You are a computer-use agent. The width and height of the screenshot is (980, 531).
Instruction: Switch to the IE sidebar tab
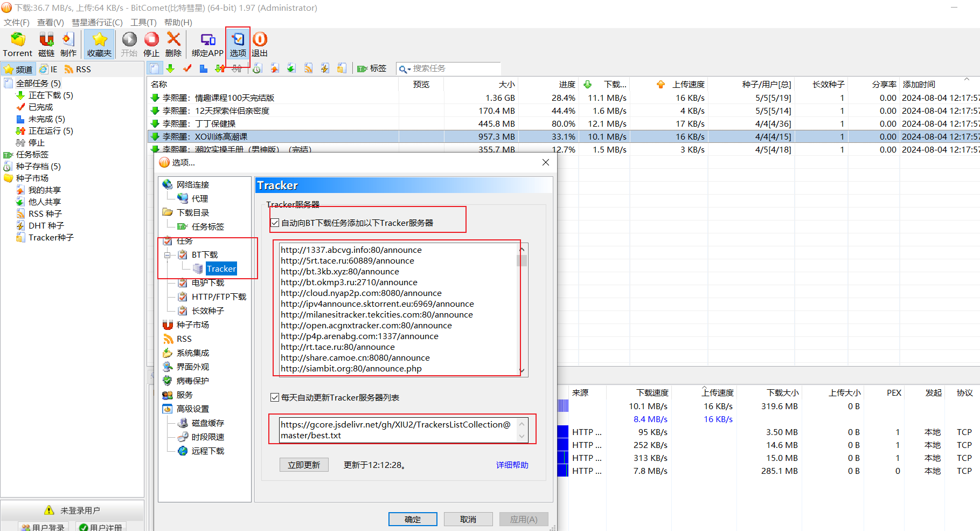tap(48, 69)
